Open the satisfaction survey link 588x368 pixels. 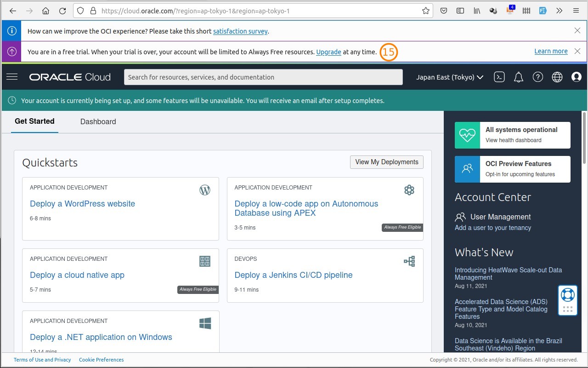240,31
